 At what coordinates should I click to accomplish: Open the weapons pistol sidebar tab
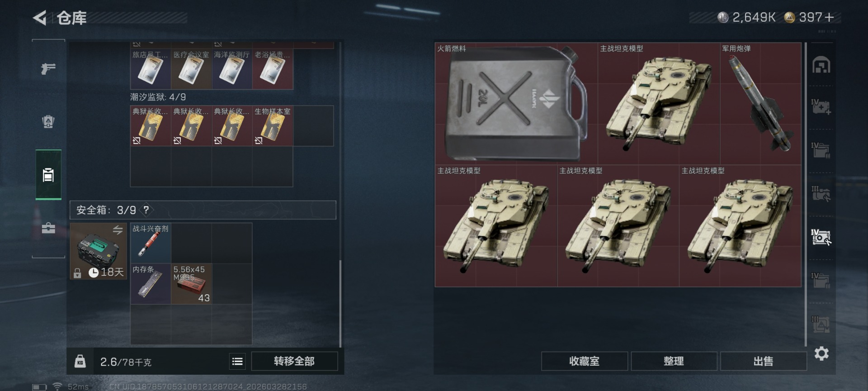tap(48, 68)
